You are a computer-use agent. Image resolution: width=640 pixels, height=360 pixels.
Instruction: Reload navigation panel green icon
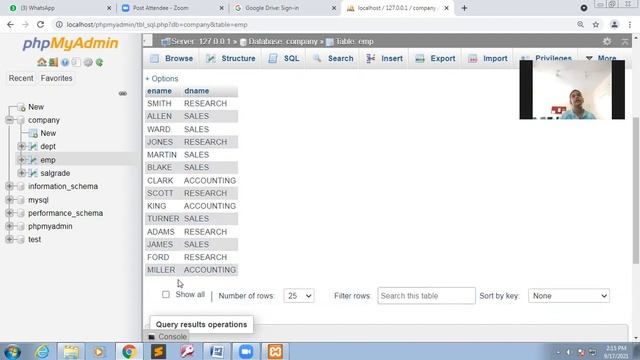pos(99,62)
